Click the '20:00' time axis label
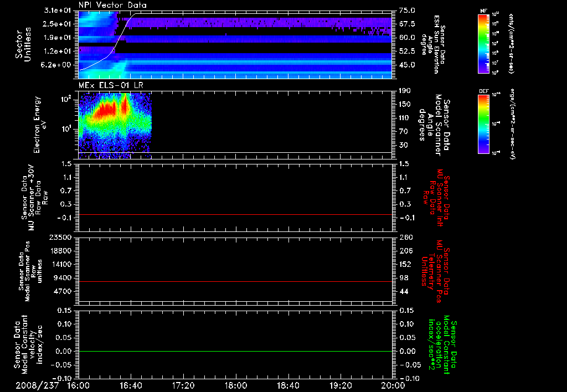Image resolution: width=567 pixels, height=392 pixels. pos(393,385)
